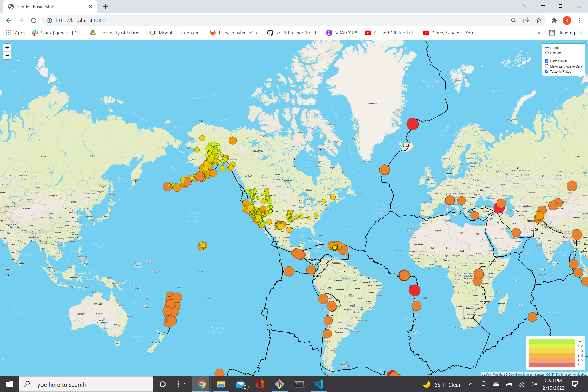Open the Slack general bookmark

click(57, 33)
